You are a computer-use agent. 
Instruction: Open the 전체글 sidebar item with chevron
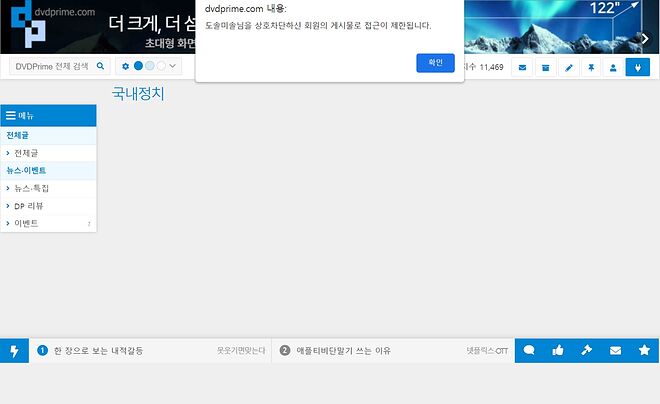(48, 153)
